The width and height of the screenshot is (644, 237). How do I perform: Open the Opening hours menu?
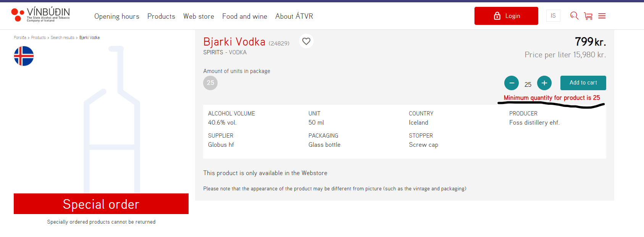point(117,16)
